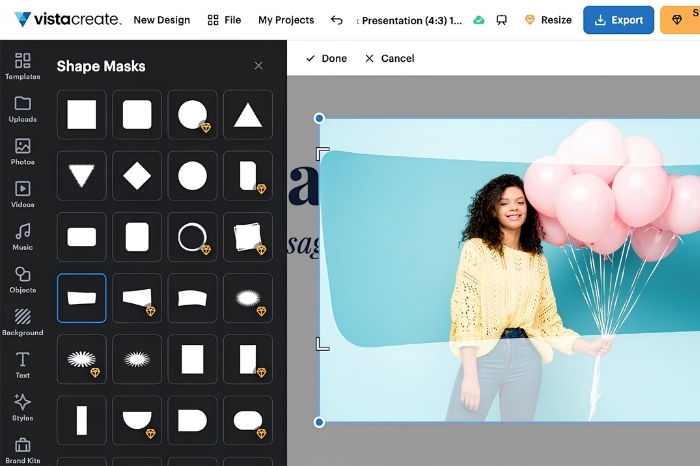The width and height of the screenshot is (700, 466).
Task: Open the Styles sidebar panel
Action: 22,408
